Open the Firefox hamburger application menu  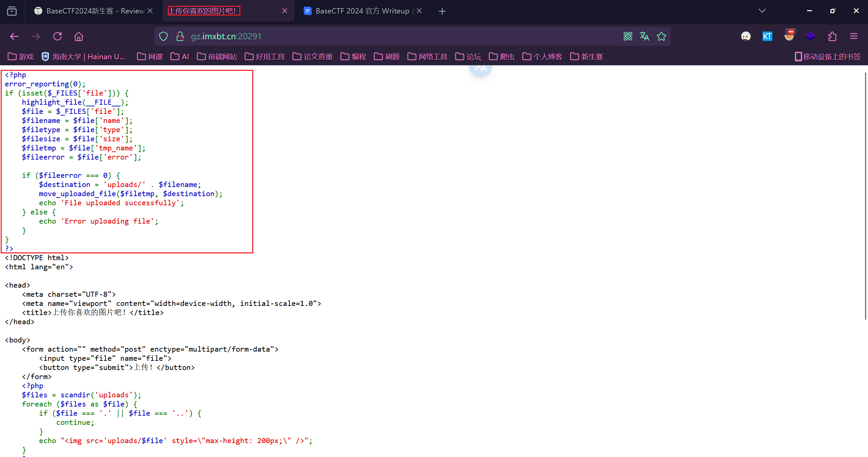[854, 36]
